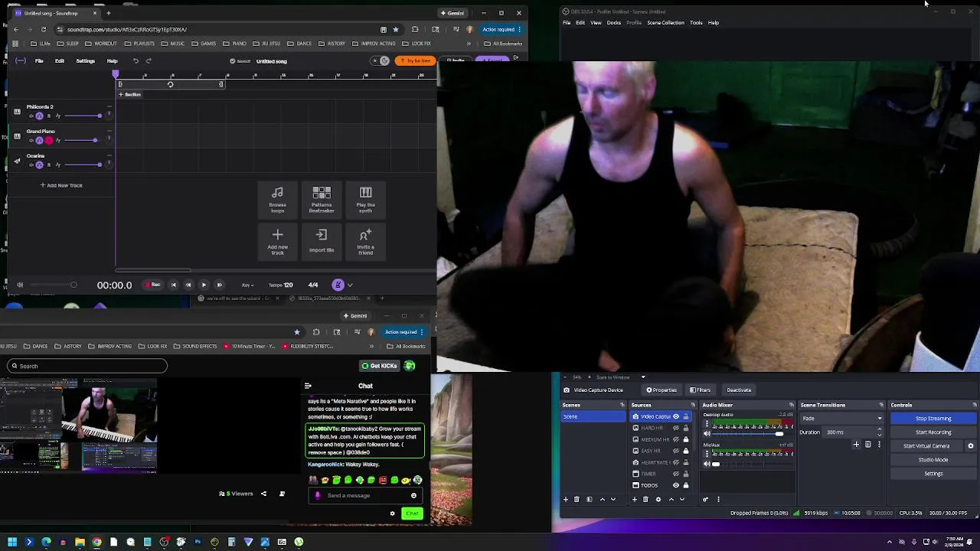The height and width of the screenshot is (551, 980).
Task: Open OBS Scene Collection menu
Action: tap(665, 23)
